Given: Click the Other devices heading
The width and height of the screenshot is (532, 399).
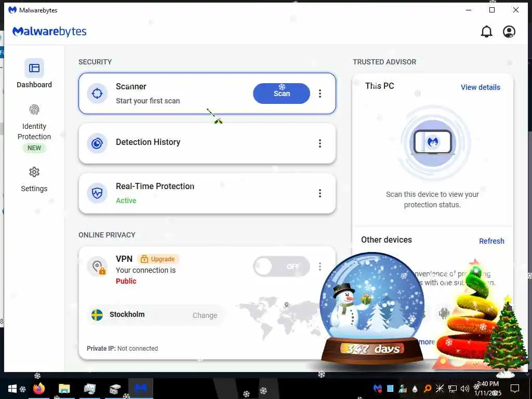Looking at the screenshot, I should point(387,240).
